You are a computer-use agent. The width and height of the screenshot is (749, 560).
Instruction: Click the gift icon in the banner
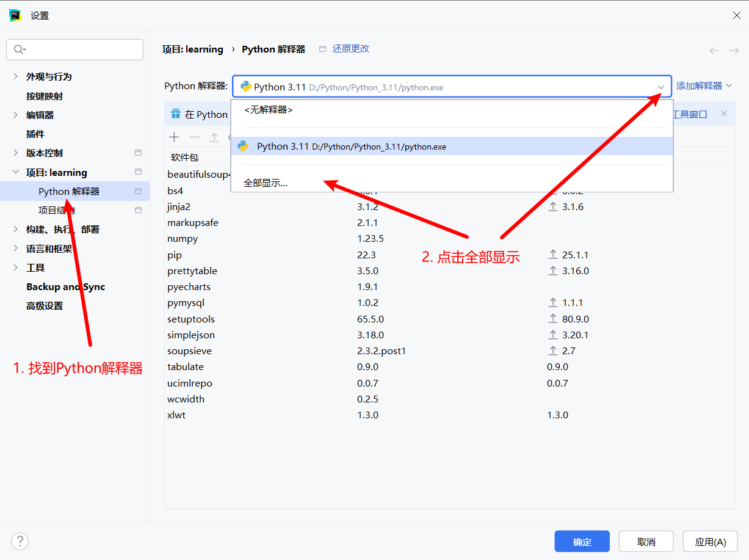(176, 114)
